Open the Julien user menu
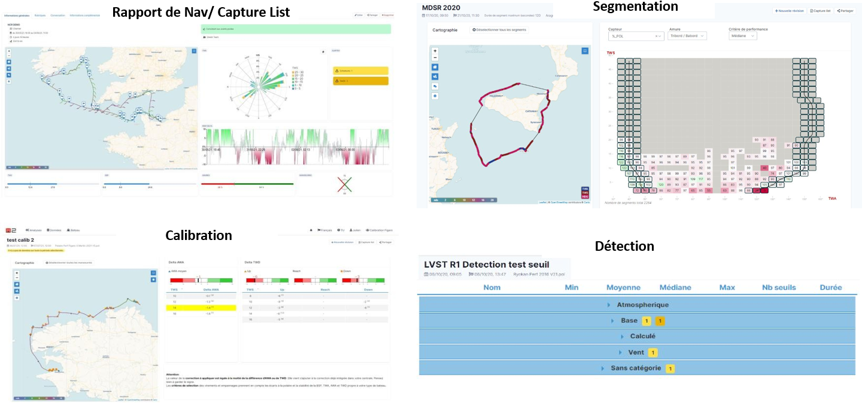This screenshot has height=404, width=868. click(354, 230)
